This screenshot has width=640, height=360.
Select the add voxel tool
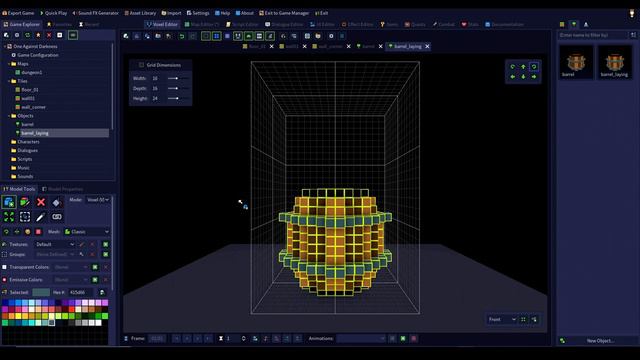[9, 202]
